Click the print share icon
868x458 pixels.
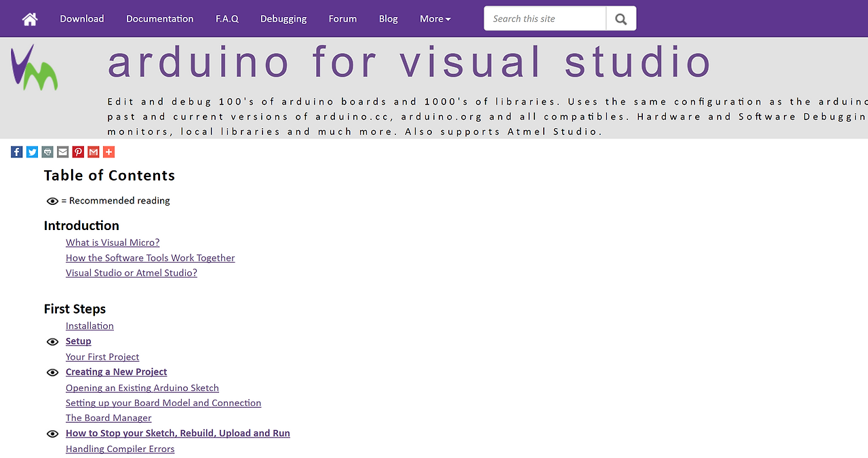pyautogui.click(x=47, y=152)
